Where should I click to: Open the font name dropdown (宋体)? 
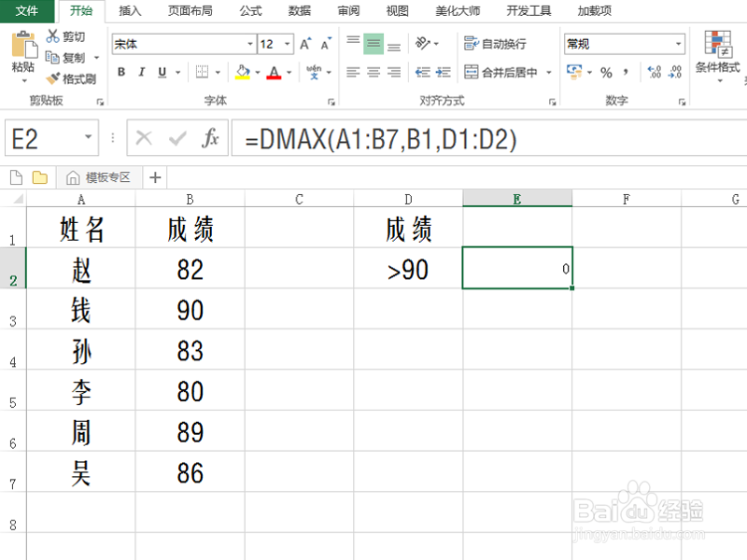coord(250,44)
